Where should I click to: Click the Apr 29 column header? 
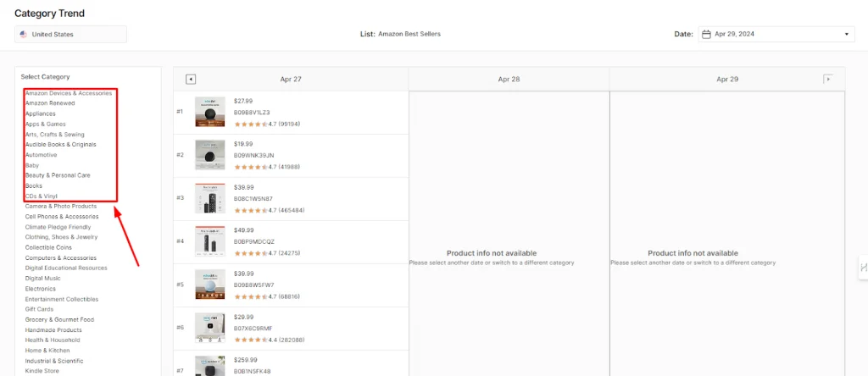tap(726, 79)
